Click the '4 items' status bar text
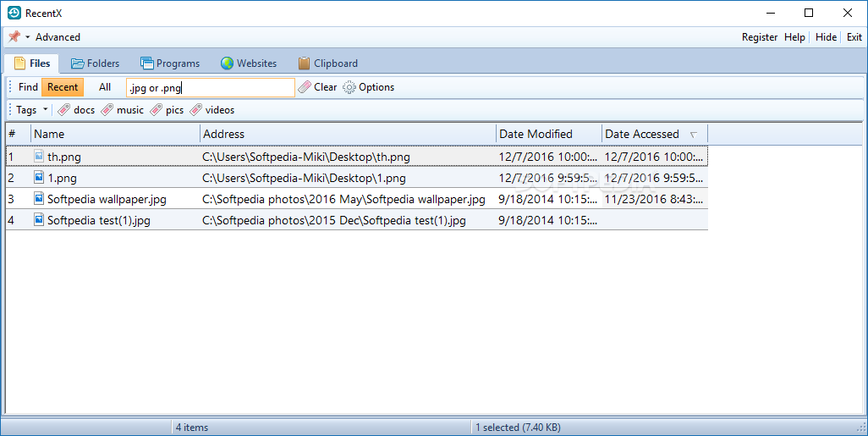 pos(191,428)
